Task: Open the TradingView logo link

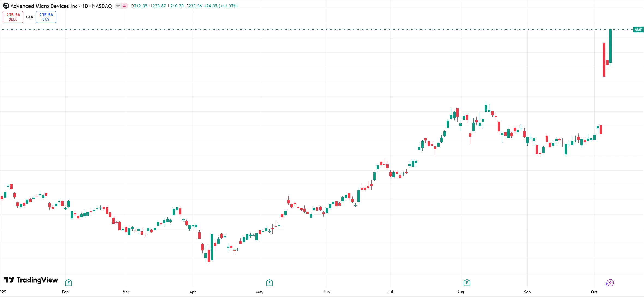Action: point(31,280)
